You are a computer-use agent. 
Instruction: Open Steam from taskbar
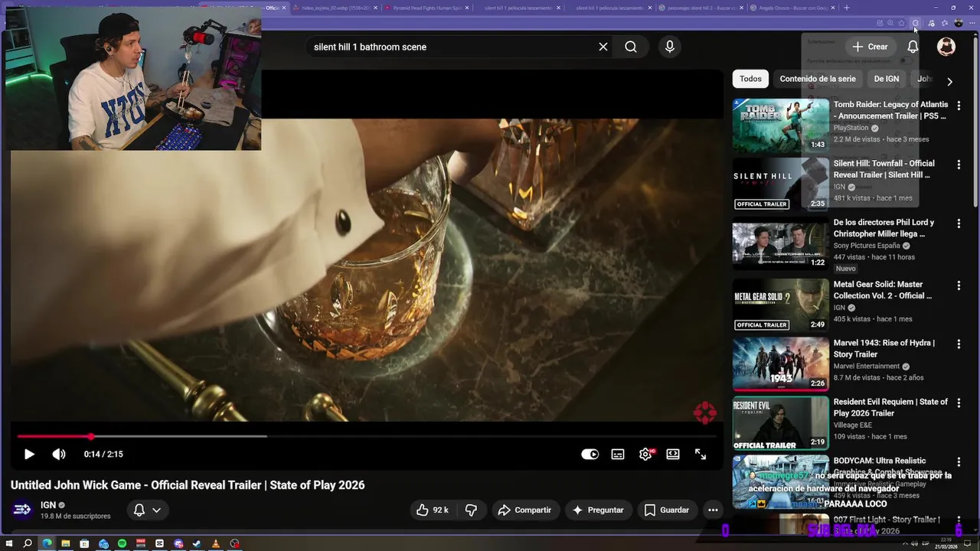(197, 543)
